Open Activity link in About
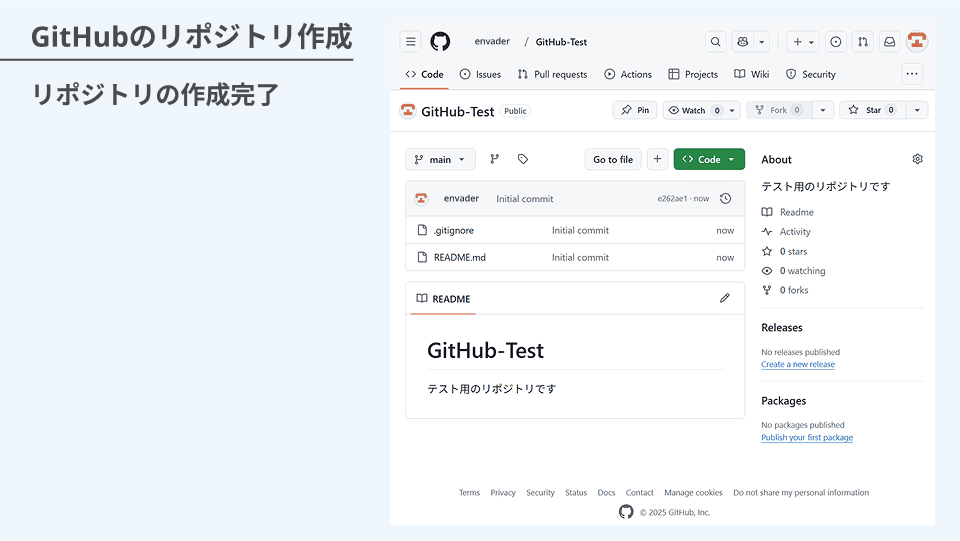This screenshot has width=960, height=541. point(786,232)
